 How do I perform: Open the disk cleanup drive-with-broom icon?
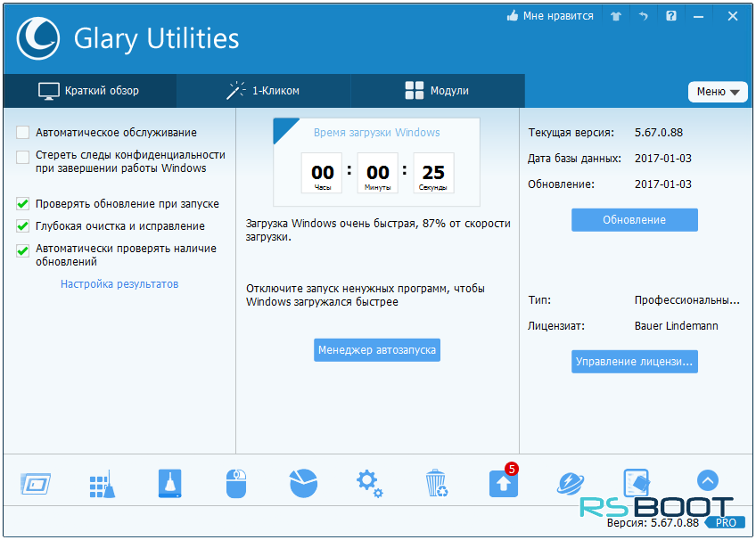(x=169, y=483)
